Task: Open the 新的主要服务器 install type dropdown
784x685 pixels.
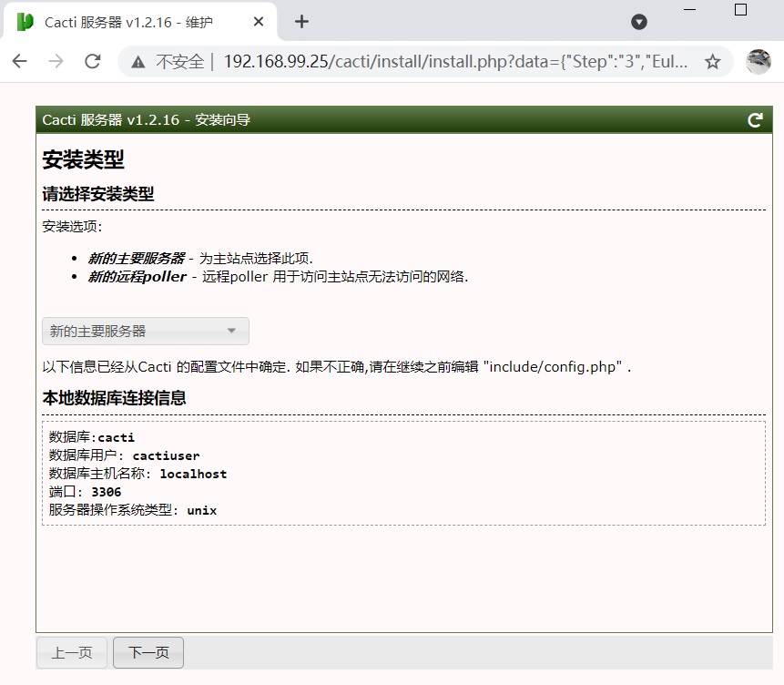Action: point(146,331)
